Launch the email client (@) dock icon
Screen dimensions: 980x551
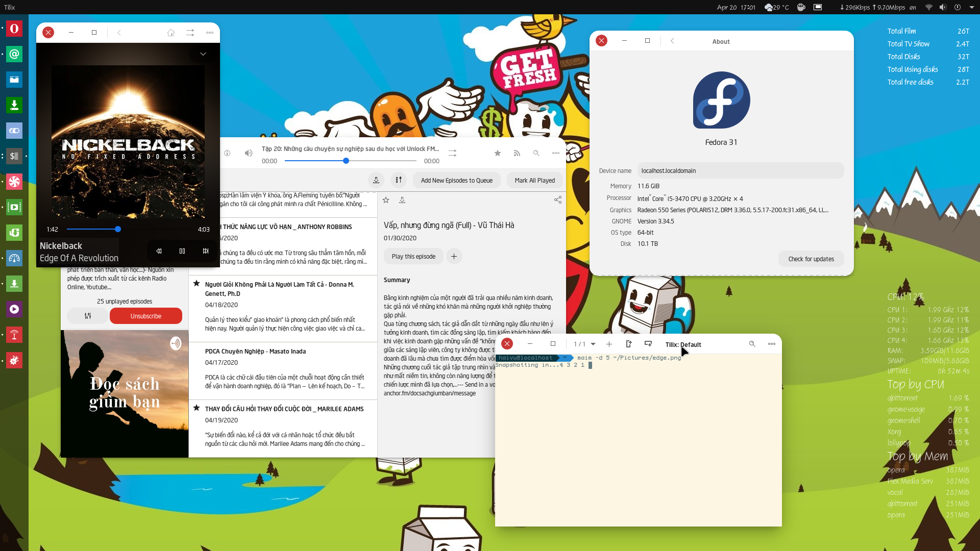tap(14, 54)
